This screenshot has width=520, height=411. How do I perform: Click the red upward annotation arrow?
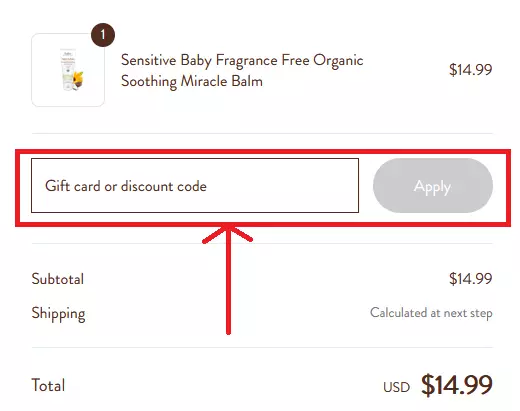click(228, 280)
